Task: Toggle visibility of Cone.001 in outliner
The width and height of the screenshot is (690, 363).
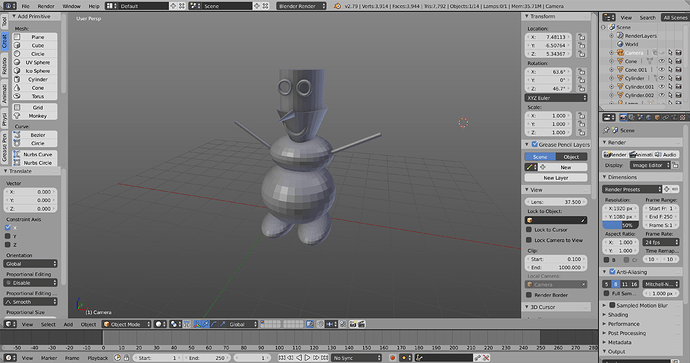Action: [661, 70]
